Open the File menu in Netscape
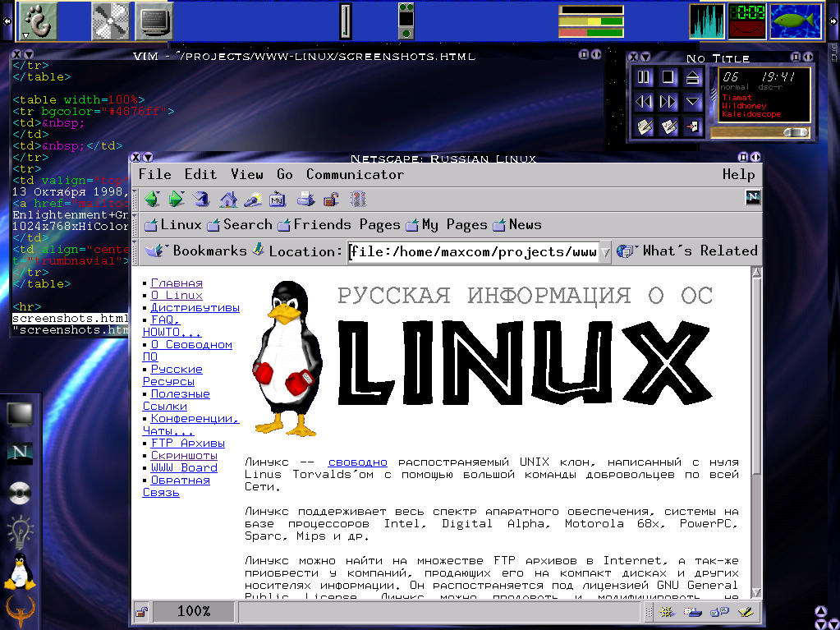Image resolution: width=840 pixels, height=630 pixels. coord(155,174)
